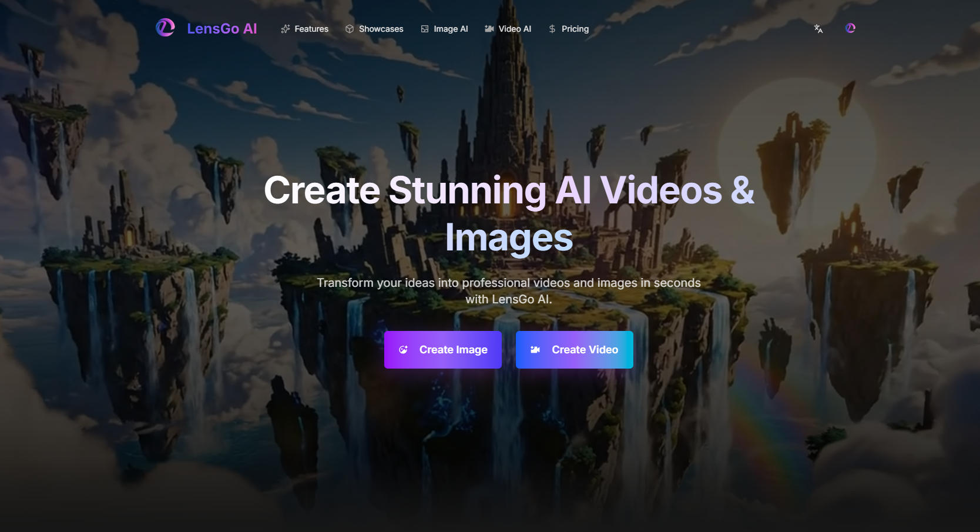Image resolution: width=980 pixels, height=532 pixels.
Task: Click the palette icon inside Create Image button
Action: (404, 349)
